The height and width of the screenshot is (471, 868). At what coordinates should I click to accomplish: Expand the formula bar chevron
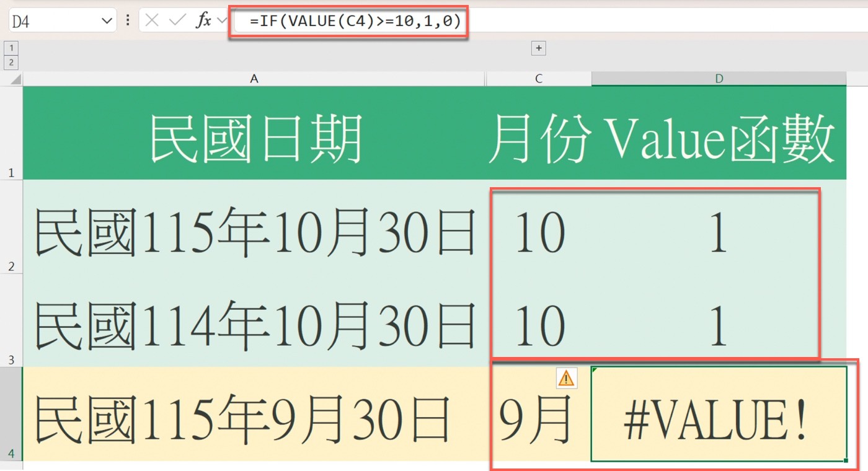pos(222,21)
